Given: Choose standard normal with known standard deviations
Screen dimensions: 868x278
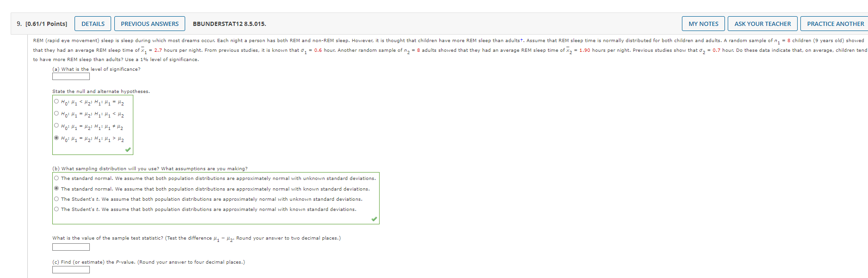Looking at the screenshot, I should point(56,188).
